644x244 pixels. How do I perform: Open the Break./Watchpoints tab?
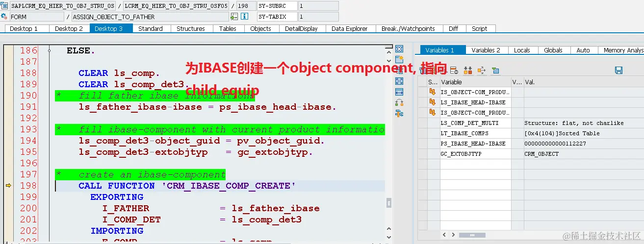408,28
